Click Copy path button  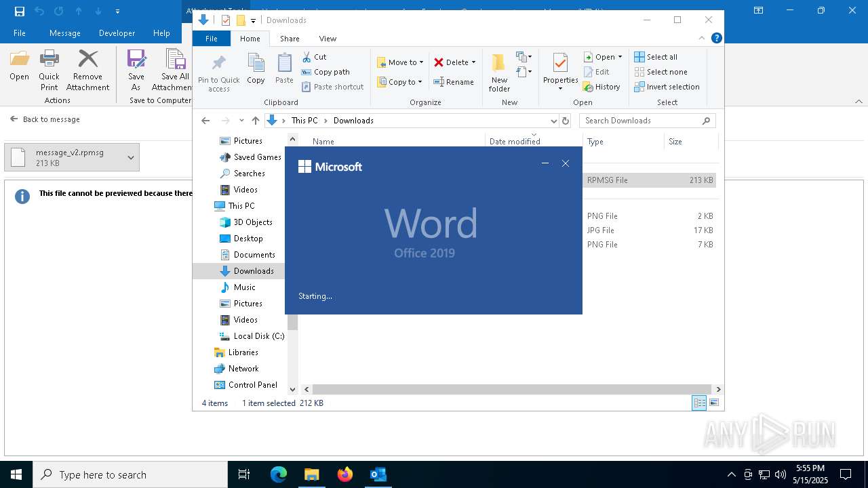325,72
